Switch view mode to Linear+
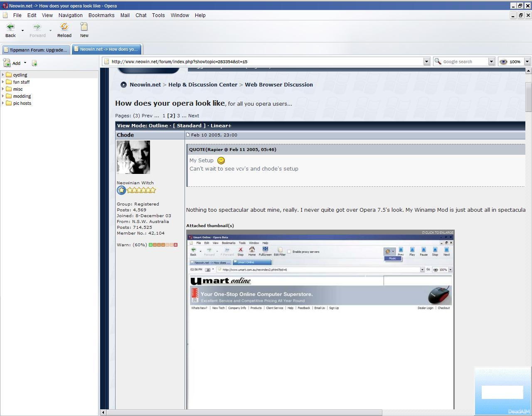The width and height of the screenshot is (532, 416). [x=221, y=126]
